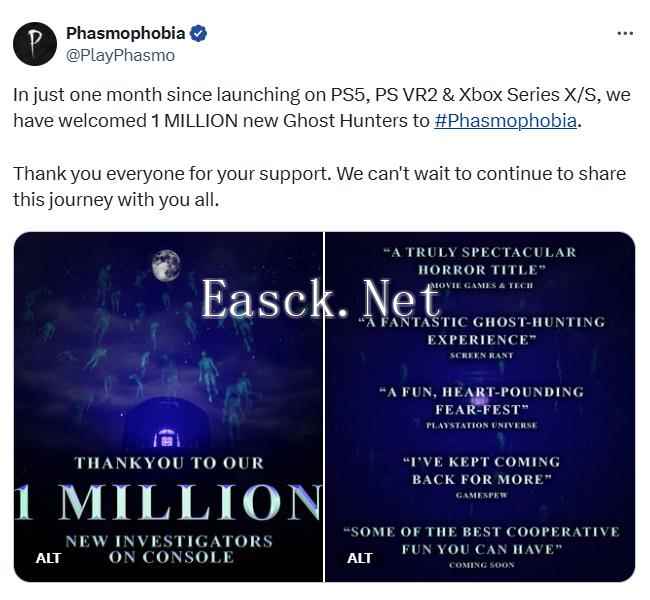Click the "A TRULY SPECTACULAR HORROR TITLE" quote

(479, 260)
